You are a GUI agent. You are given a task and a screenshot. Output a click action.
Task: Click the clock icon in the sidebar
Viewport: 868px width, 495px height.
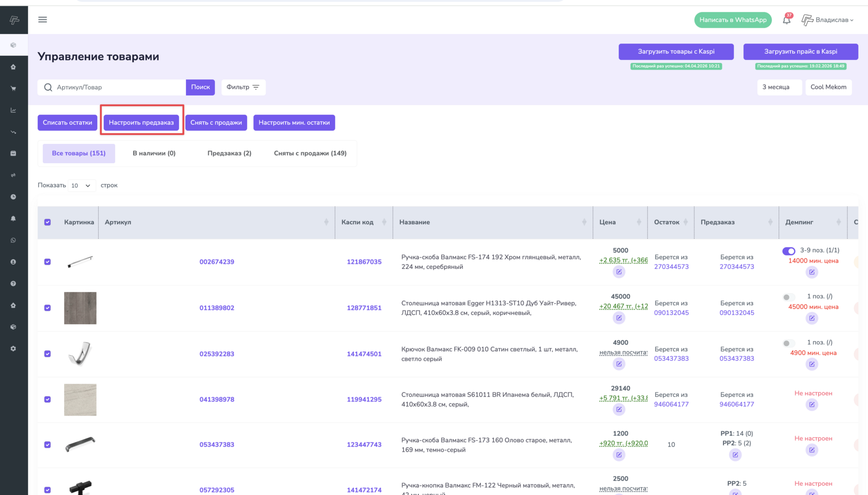tap(13, 197)
